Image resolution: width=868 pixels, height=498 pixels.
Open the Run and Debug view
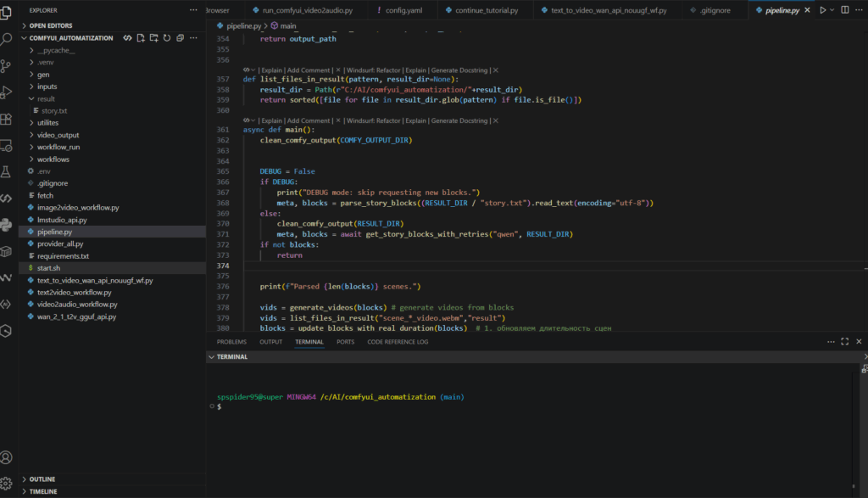point(7,92)
